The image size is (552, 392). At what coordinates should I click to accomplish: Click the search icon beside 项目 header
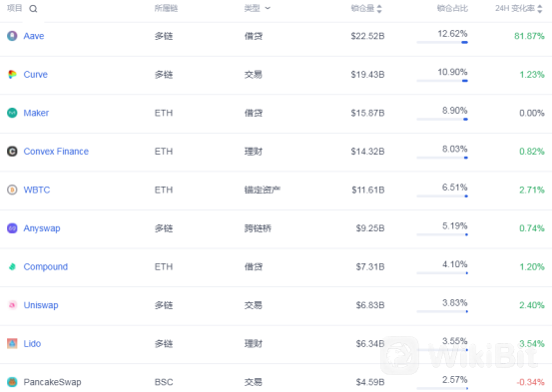click(x=33, y=9)
